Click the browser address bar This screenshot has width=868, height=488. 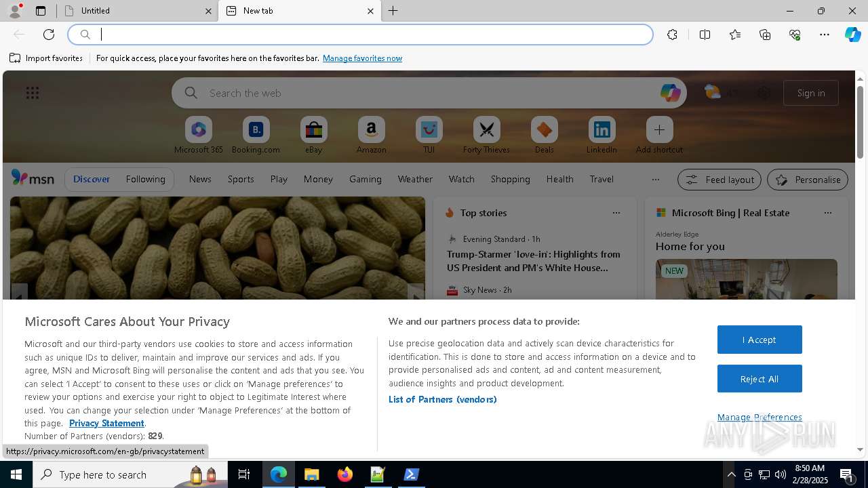pos(361,35)
